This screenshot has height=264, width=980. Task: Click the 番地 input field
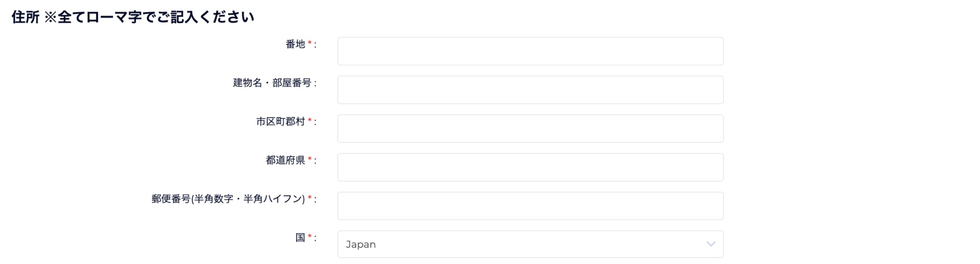(x=530, y=51)
